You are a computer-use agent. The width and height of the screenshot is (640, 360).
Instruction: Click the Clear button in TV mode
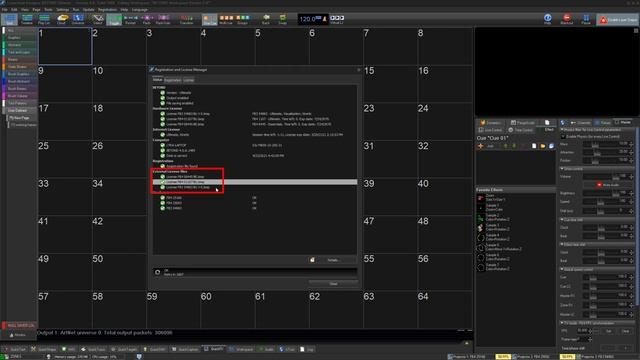pyautogui.click(x=626, y=331)
